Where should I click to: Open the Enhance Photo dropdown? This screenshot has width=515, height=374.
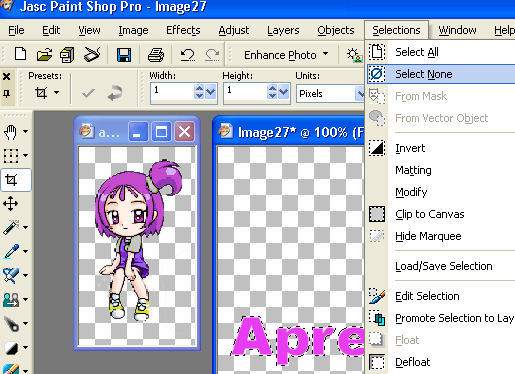(x=286, y=55)
